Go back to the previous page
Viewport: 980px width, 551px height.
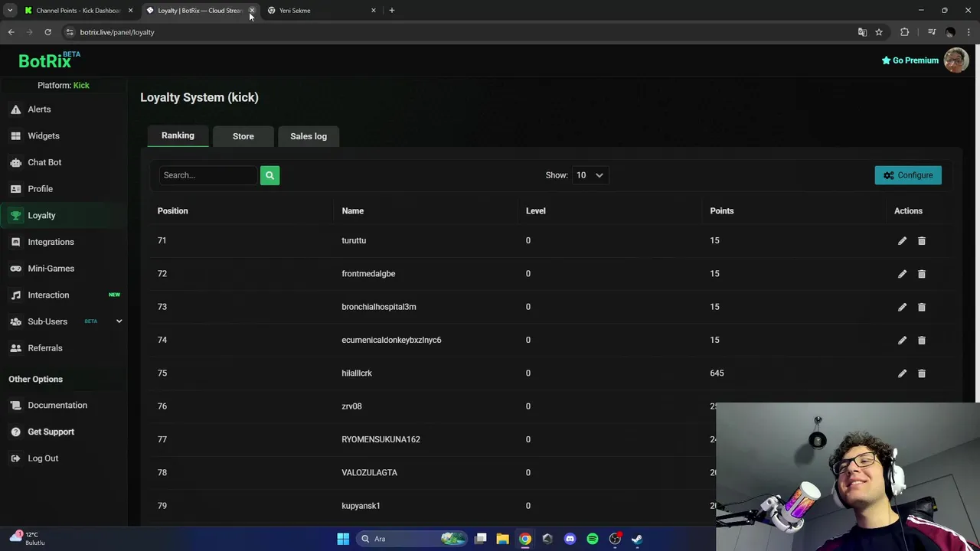click(x=11, y=32)
